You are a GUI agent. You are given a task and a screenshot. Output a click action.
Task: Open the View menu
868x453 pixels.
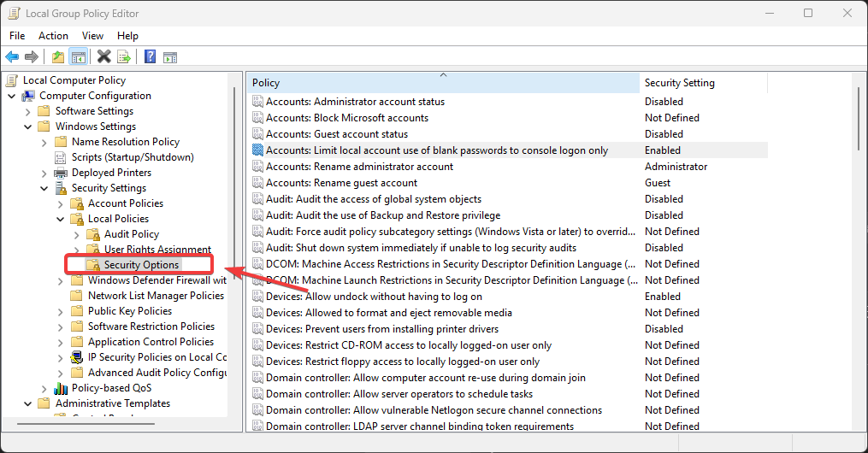tap(92, 36)
